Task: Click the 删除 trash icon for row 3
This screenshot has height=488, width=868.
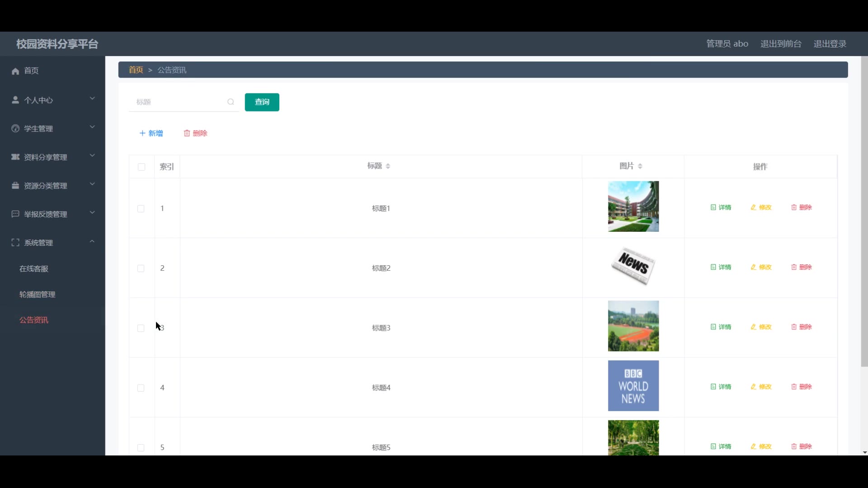Action: (793, 327)
